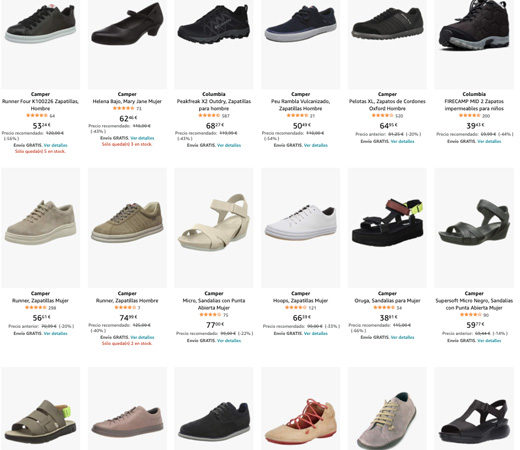520x450 pixels.
Task: Click star rating of Runner Zapatillas Mujer
Action: (36, 307)
